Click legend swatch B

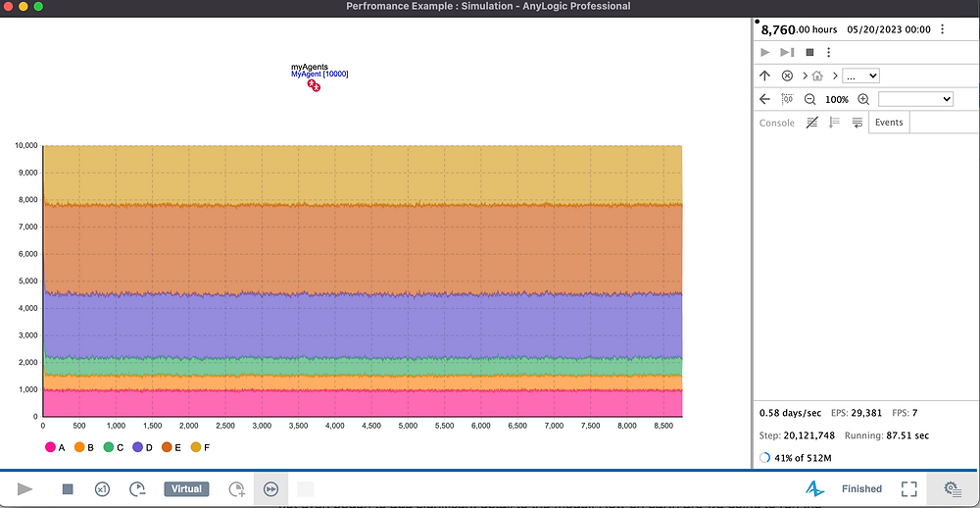[x=79, y=447]
